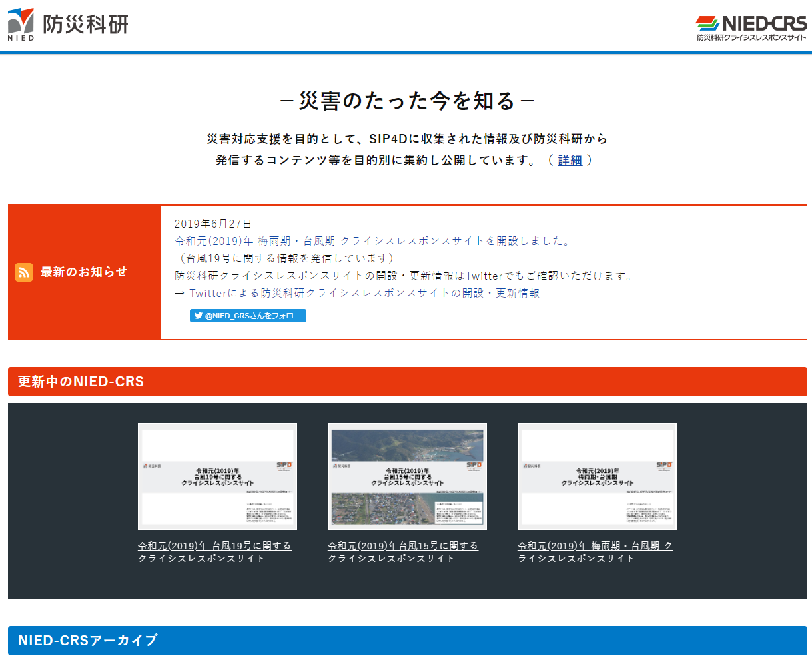812x666 pixels.
Task: Open the 梅雨期・台風期 crisis response site link
Action: point(596,551)
